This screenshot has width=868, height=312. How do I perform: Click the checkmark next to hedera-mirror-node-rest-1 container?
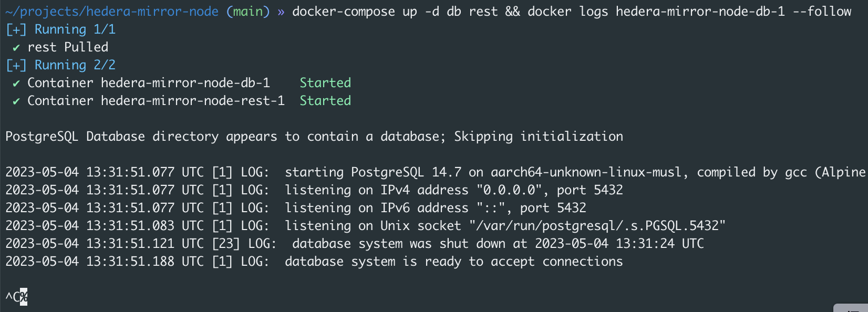(x=16, y=101)
